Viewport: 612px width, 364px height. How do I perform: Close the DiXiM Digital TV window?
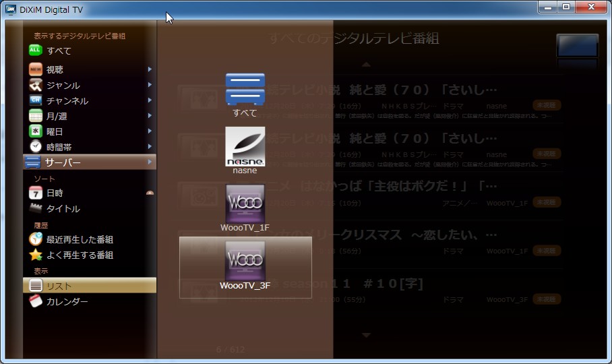click(x=591, y=7)
